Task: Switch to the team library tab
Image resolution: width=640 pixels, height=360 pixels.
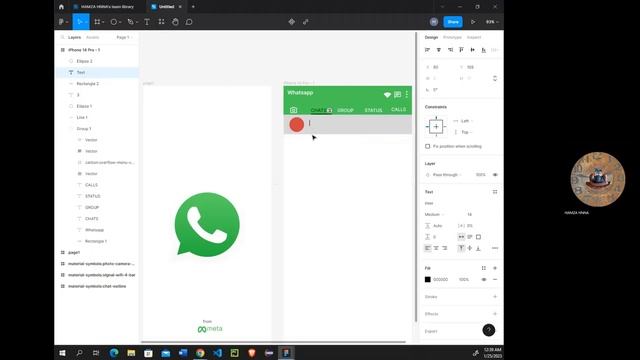Action: (107, 7)
